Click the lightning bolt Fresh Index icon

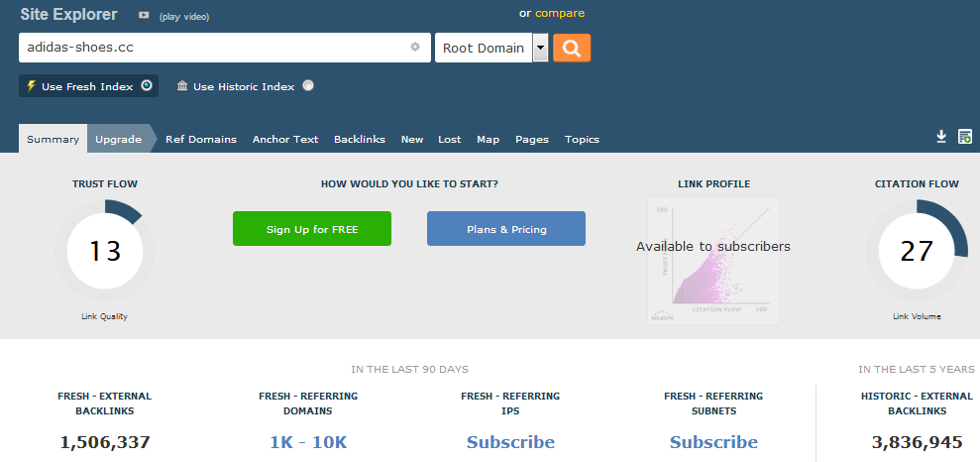point(31,86)
